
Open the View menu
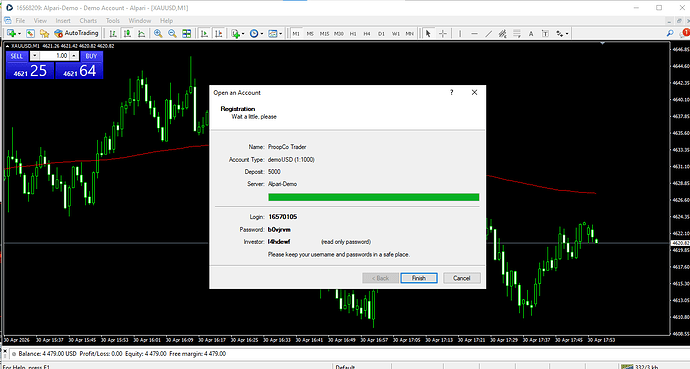[x=40, y=21]
